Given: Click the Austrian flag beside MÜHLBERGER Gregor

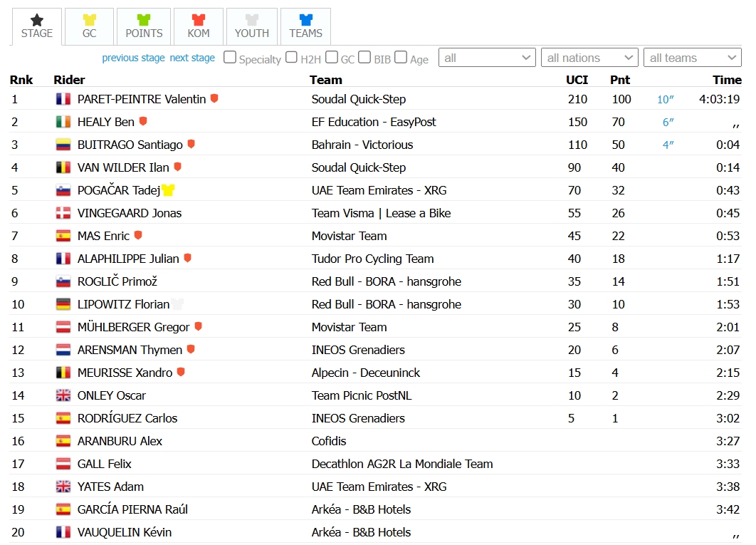Looking at the screenshot, I should pyautogui.click(x=63, y=327).
